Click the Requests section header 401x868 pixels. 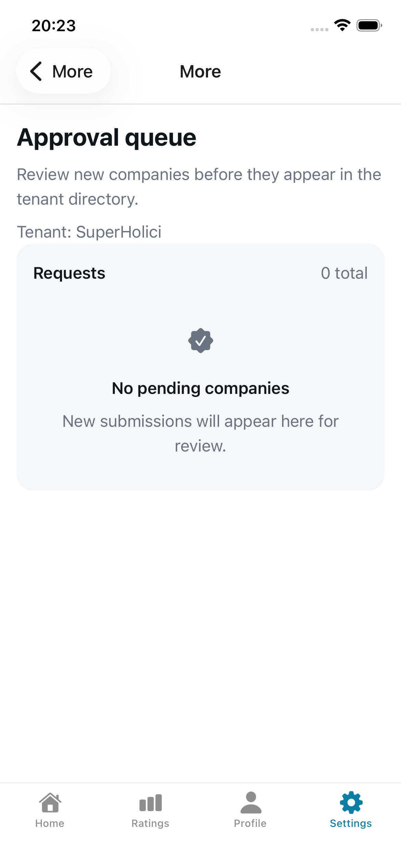click(69, 273)
